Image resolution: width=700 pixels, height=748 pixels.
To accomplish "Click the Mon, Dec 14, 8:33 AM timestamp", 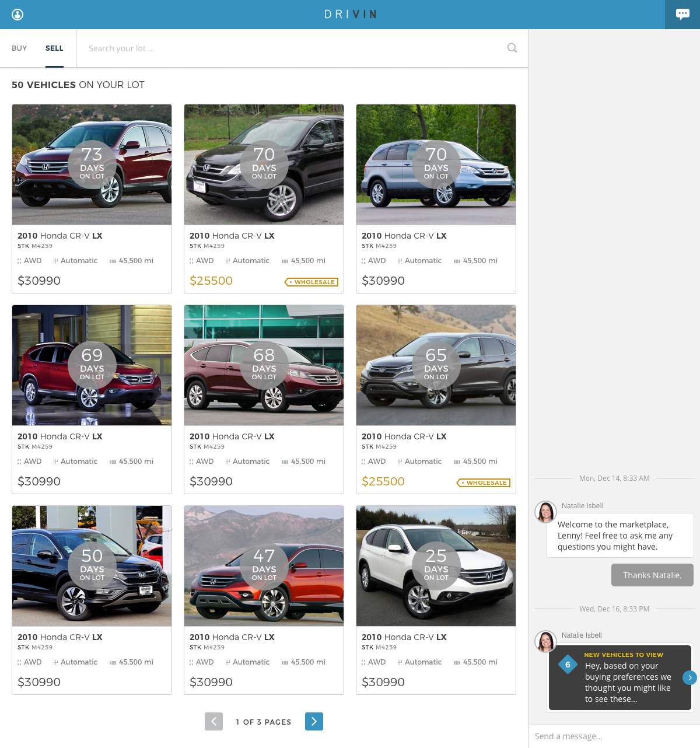I will [x=614, y=478].
